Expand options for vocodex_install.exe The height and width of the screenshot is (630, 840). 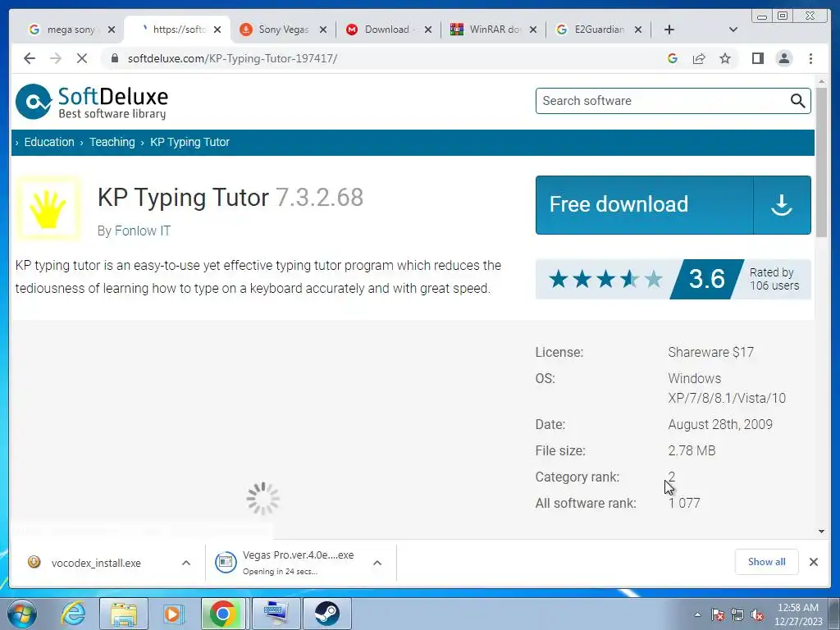point(186,563)
